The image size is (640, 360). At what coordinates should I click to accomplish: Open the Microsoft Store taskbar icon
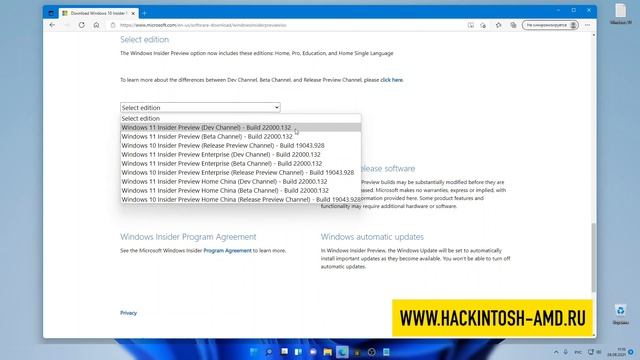pyautogui.click(x=357, y=352)
